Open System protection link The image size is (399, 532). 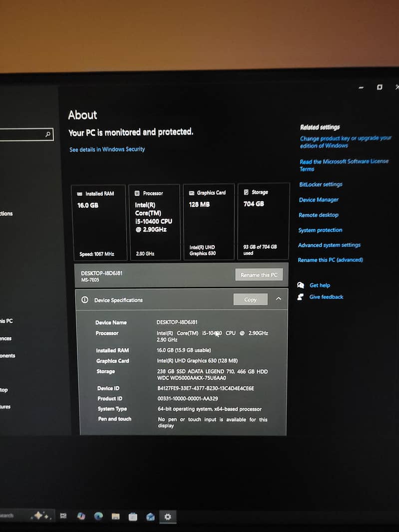320,230
